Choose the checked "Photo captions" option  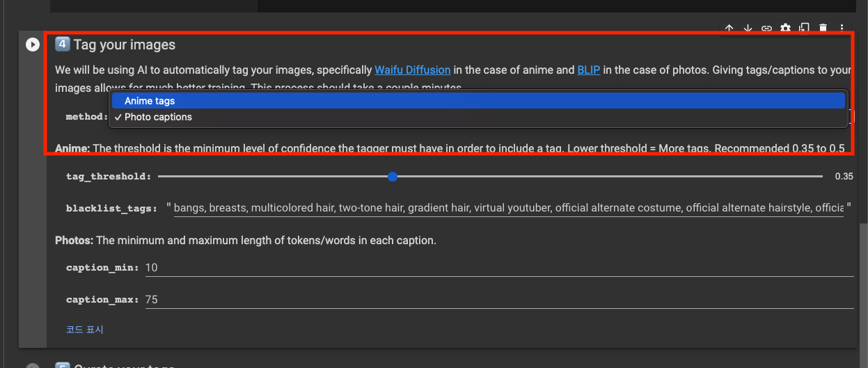[158, 117]
